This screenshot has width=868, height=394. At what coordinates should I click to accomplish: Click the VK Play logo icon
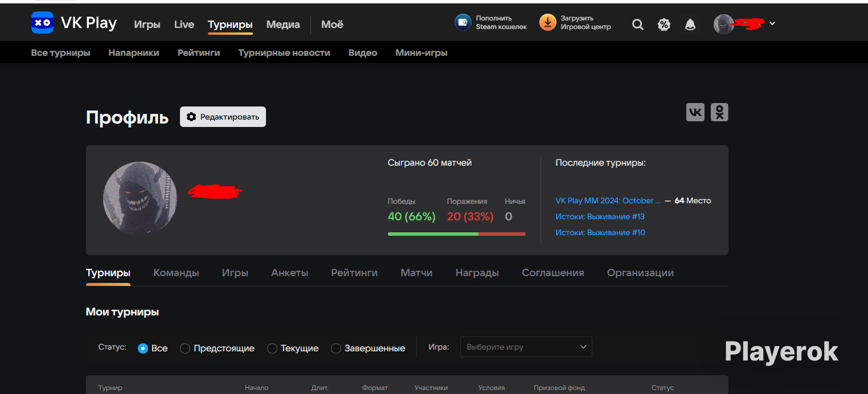(42, 23)
